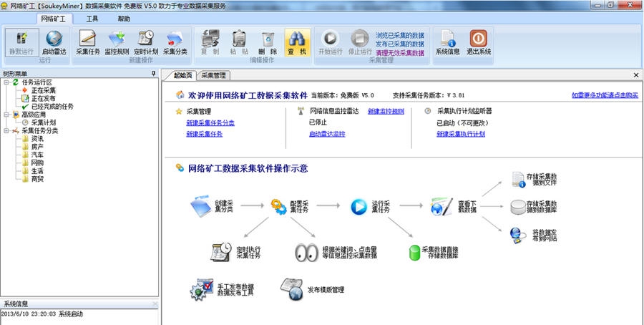Click the 存储采集数据到数据库 disk icon

tap(518, 207)
